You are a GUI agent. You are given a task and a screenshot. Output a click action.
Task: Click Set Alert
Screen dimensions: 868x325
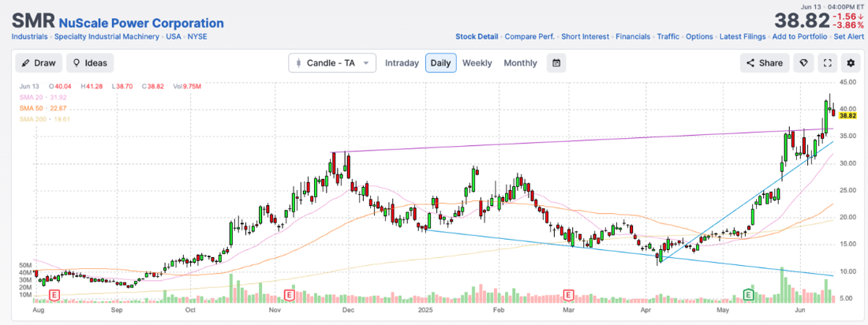pos(848,36)
